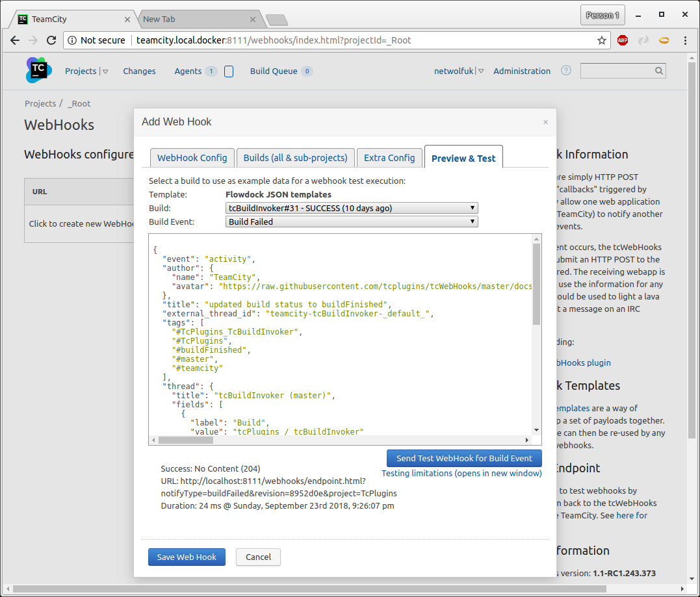Cancel the Add Web Hook dialog

(x=258, y=557)
